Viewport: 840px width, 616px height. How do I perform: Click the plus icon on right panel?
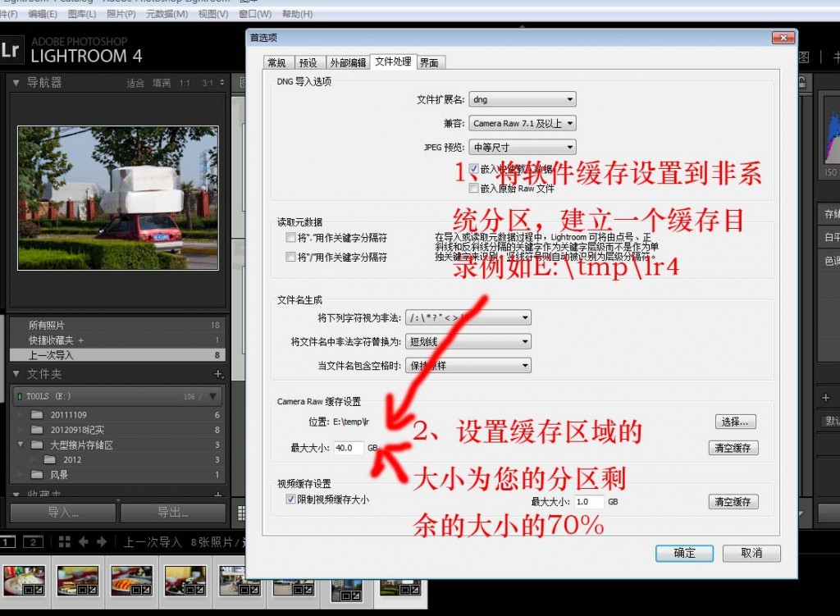pos(825,398)
